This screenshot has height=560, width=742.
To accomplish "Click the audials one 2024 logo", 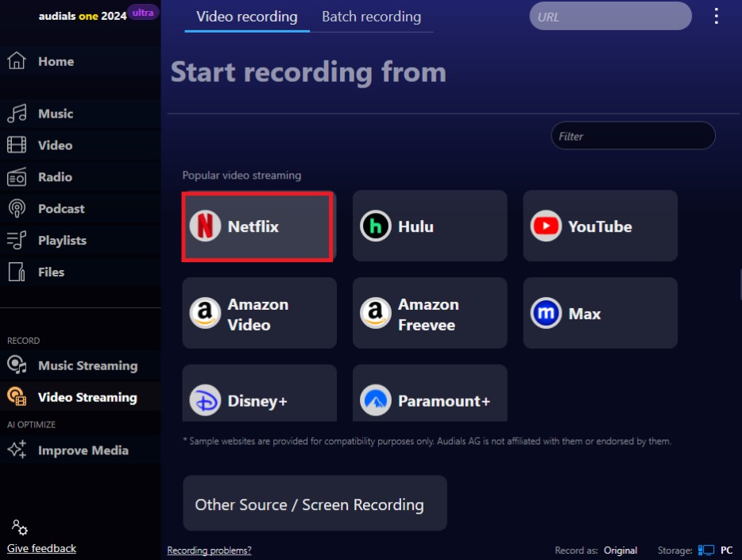I will (x=83, y=16).
